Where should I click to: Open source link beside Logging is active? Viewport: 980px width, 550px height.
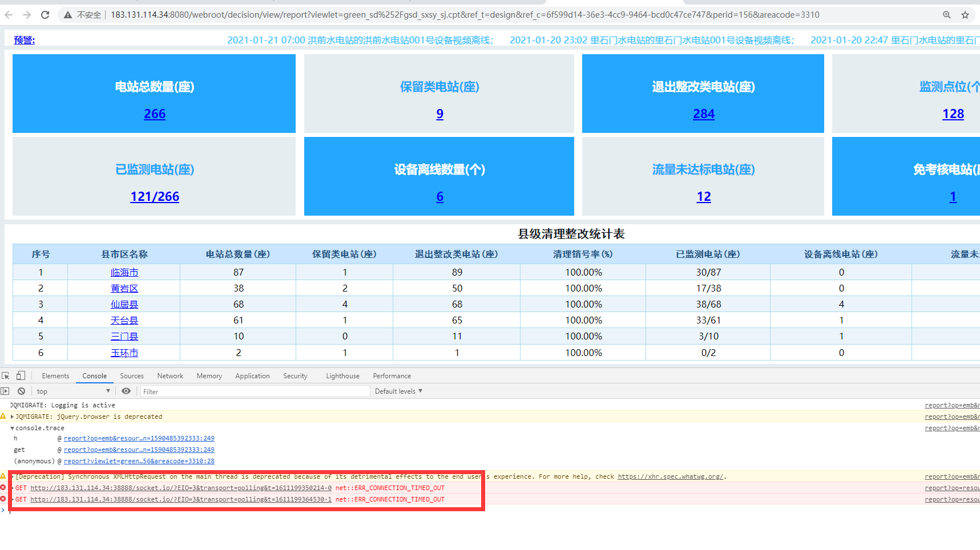(x=952, y=405)
